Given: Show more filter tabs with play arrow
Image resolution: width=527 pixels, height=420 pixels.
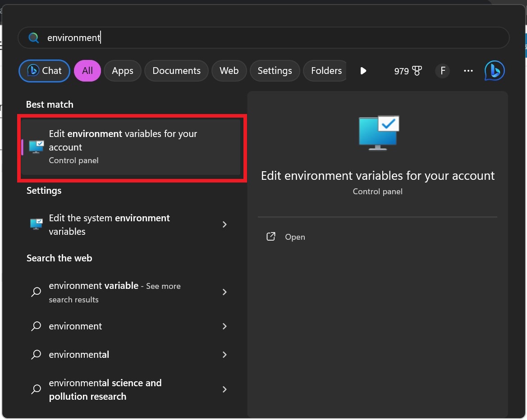Looking at the screenshot, I should 363,71.
